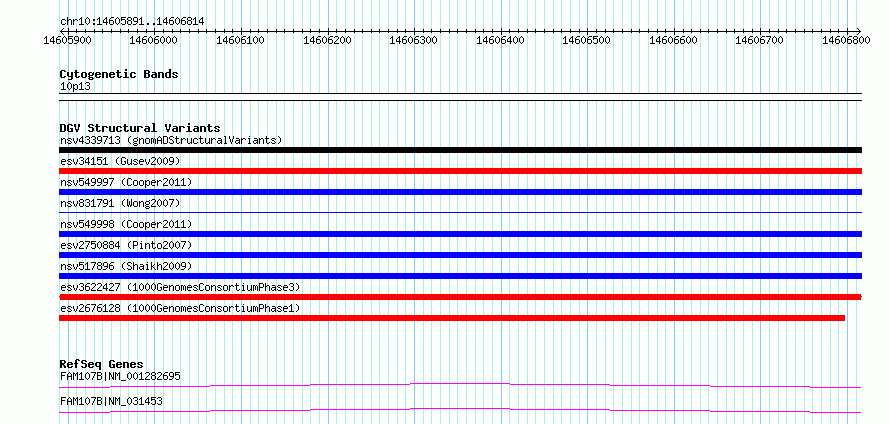This screenshot has width=890, height=424.
Task: Click ruler position 14605900
Action: [68, 40]
